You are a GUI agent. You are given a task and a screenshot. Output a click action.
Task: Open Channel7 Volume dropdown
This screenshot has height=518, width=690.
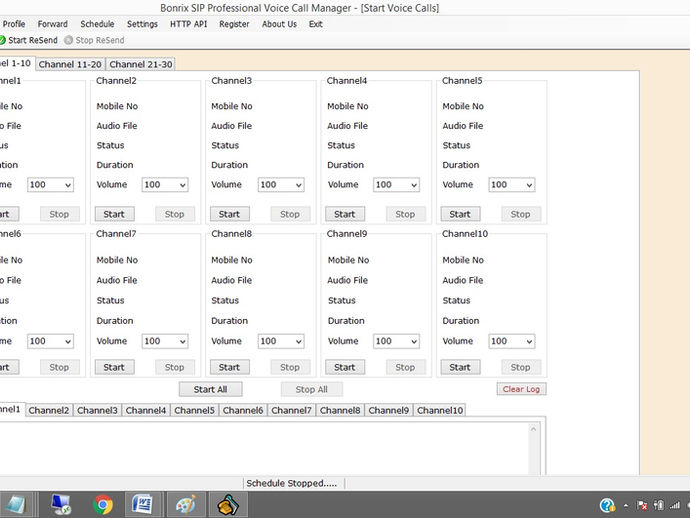tap(165, 341)
